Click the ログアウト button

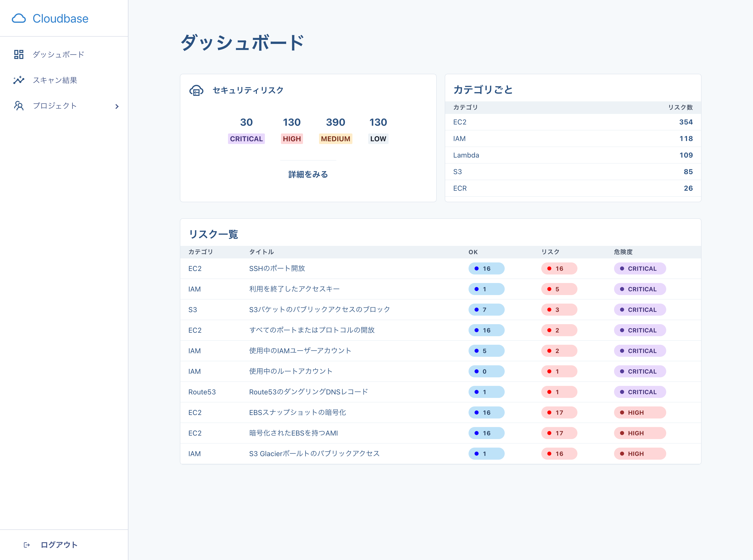(x=59, y=545)
